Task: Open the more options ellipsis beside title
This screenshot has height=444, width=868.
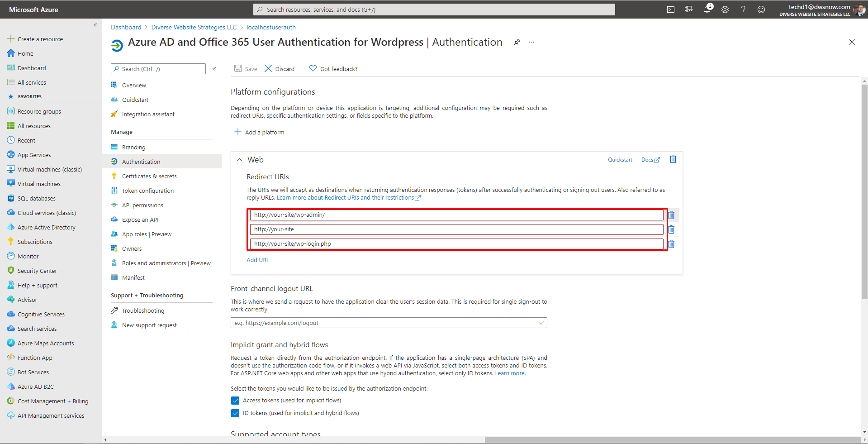Action: coord(531,42)
